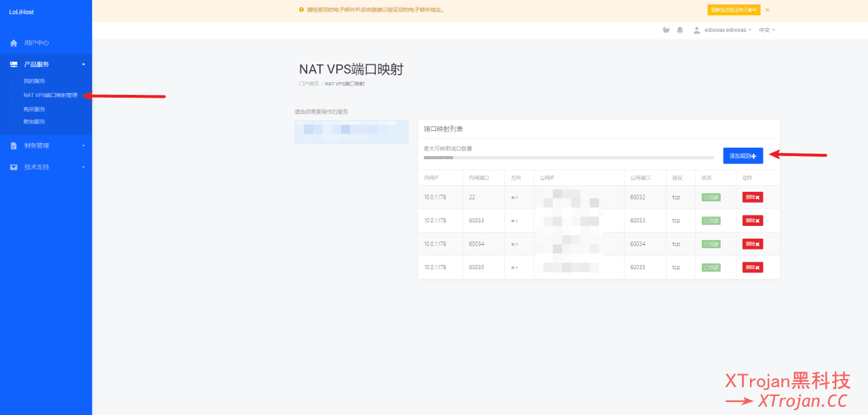Click the home icon next to 用户中心
This screenshot has height=415, width=868.
point(14,43)
